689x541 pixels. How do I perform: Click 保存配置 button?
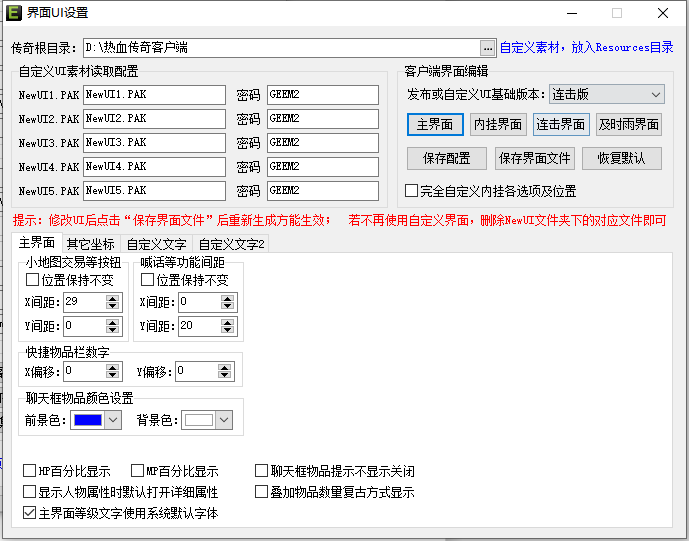coord(446,158)
